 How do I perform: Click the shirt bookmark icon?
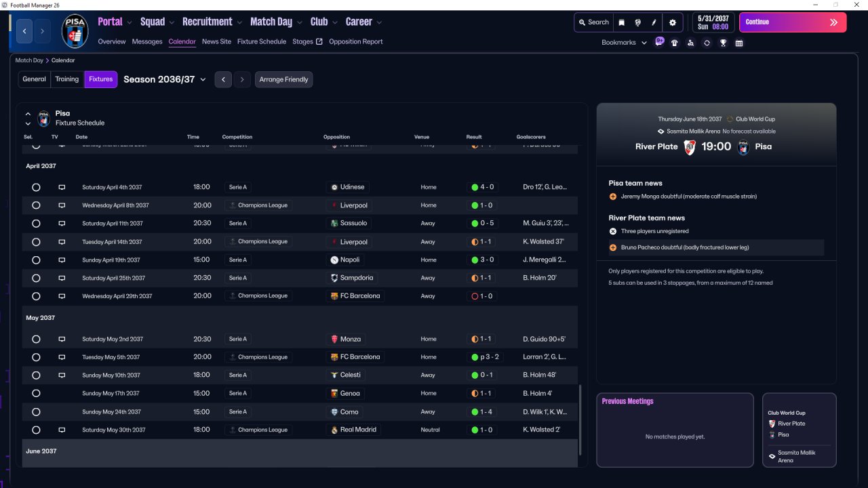click(x=674, y=43)
